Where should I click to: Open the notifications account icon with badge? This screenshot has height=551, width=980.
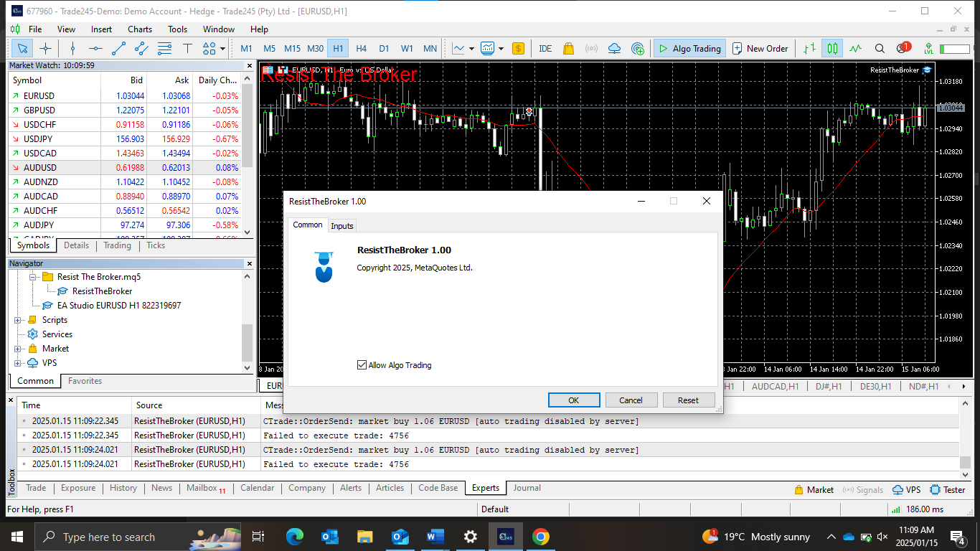point(903,48)
